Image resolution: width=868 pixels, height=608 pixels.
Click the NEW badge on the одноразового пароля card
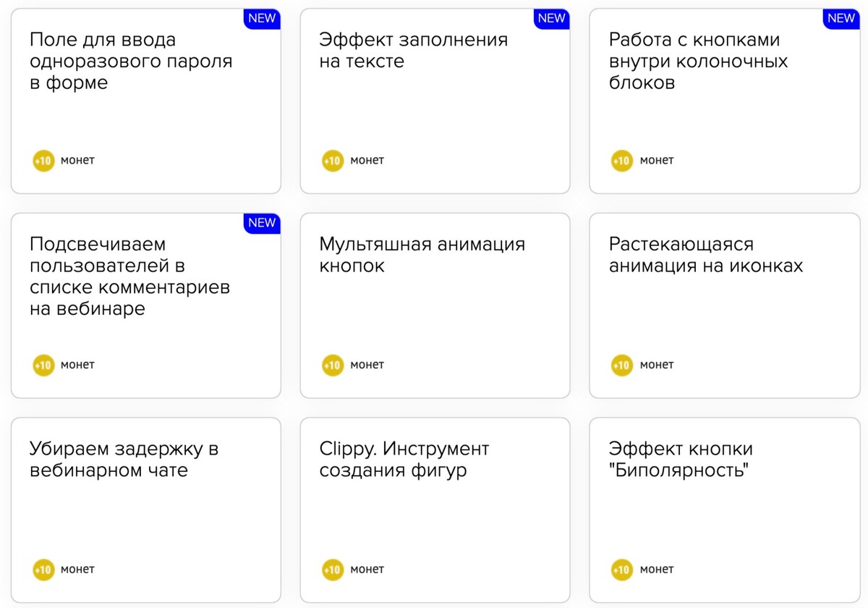(x=262, y=19)
